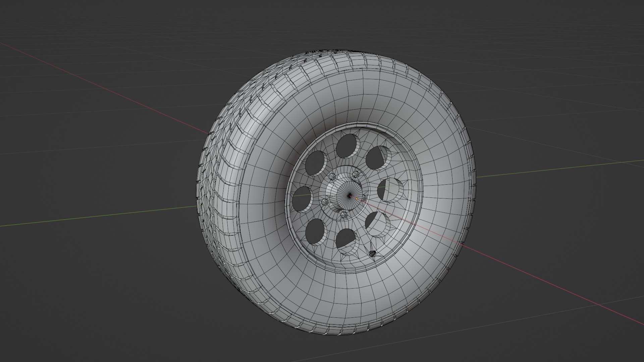The width and height of the screenshot is (644, 362).
Task: Click the orange object origin dot
Action: (357, 198)
